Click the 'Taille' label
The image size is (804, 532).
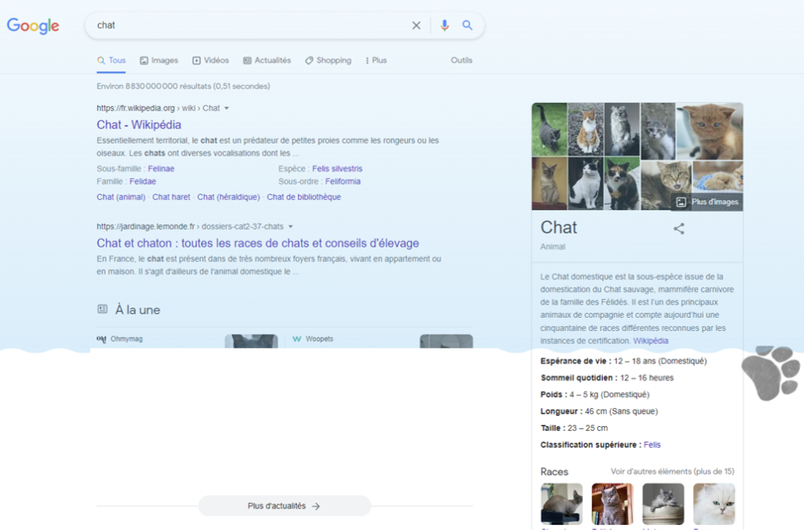tap(553, 428)
